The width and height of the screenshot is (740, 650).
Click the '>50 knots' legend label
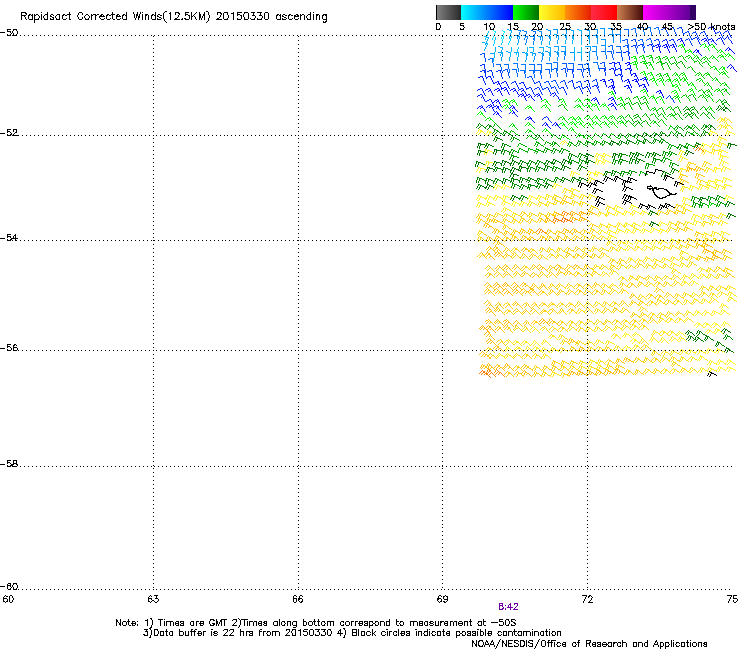point(712,27)
